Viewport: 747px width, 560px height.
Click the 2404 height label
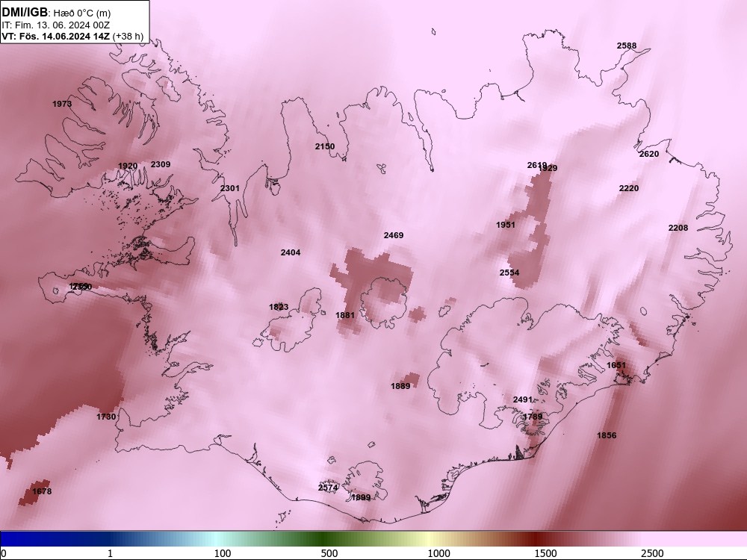pyautogui.click(x=291, y=252)
